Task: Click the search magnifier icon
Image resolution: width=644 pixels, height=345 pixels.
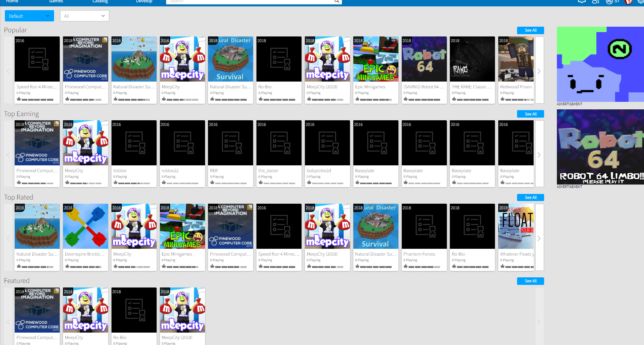Action: pos(337,2)
